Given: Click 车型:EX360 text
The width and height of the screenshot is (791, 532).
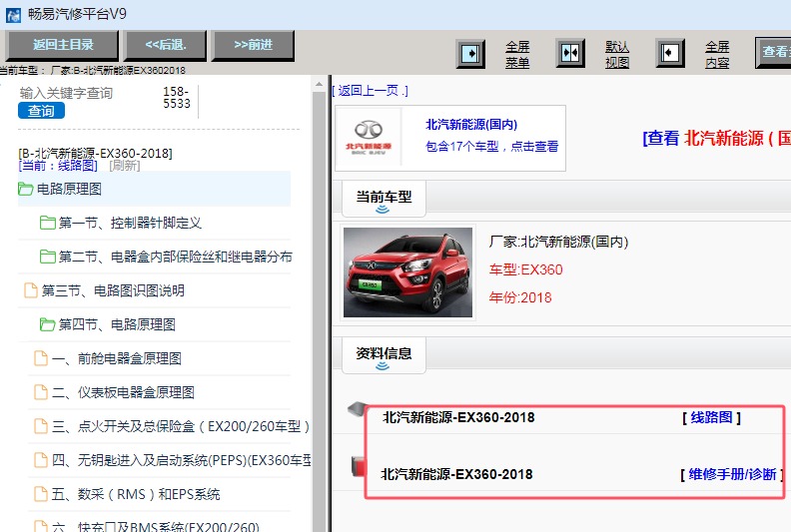Looking at the screenshot, I should click(x=525, y=269).
